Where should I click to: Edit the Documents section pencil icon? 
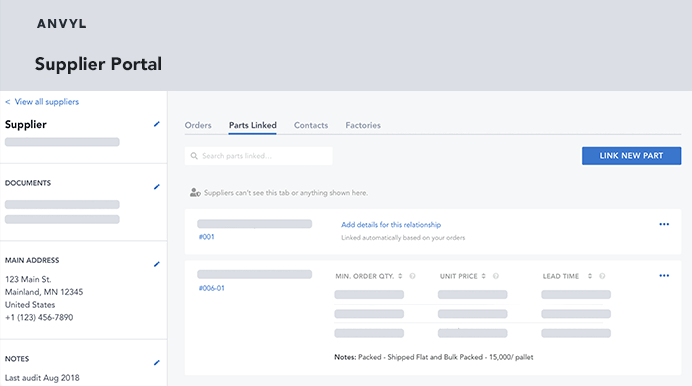coord(157,187)
